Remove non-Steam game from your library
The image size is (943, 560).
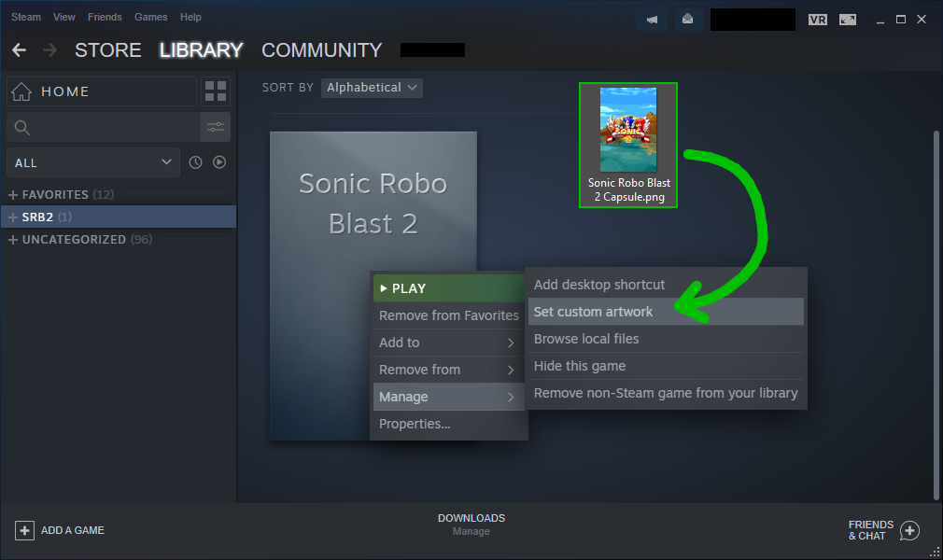[x=666, y=393]
